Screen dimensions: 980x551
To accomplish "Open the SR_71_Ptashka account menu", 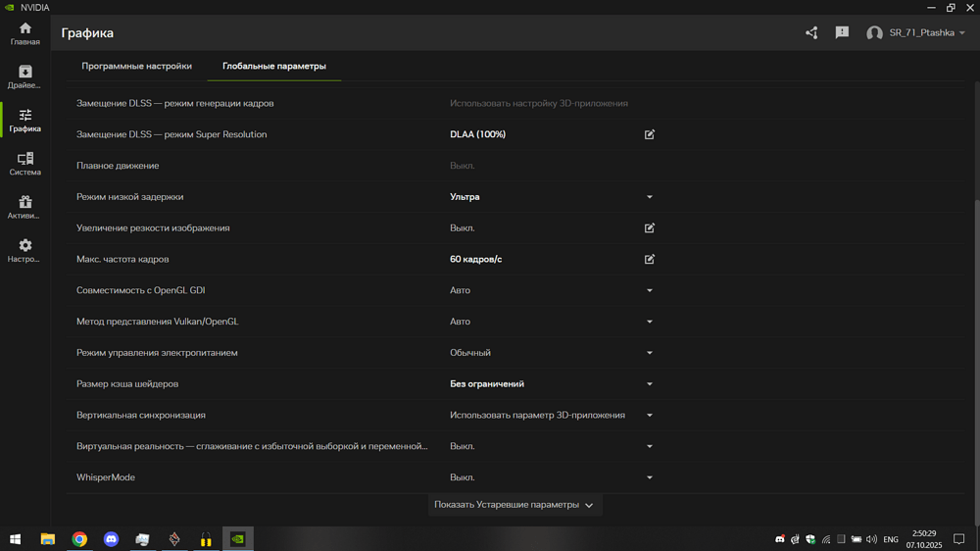I will point(915,33).
